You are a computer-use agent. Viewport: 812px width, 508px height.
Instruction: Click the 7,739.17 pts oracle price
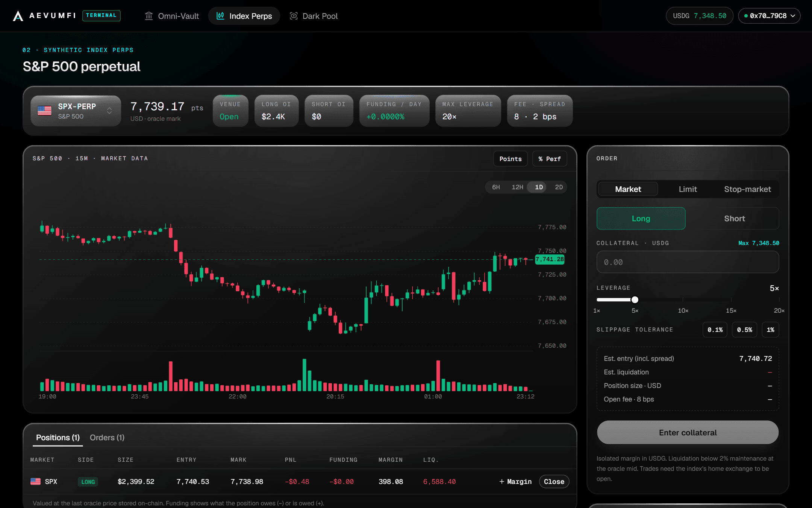tap(167, 106)
